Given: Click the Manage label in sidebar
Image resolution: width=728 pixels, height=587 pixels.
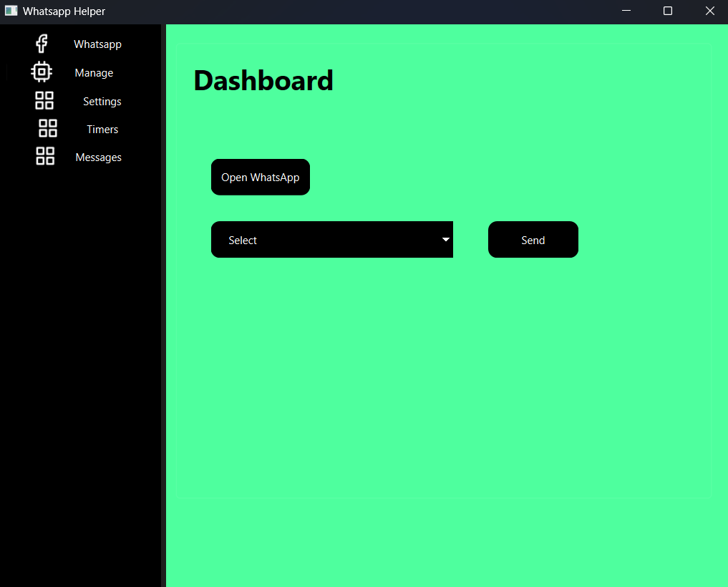Looking at the screenshot, I should pyautogui.click(x=94, y=72).
